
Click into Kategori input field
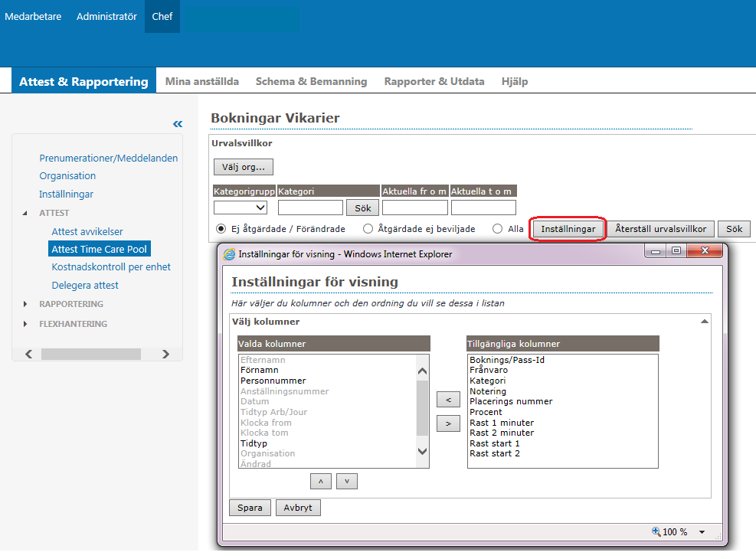tap(310, 208)
